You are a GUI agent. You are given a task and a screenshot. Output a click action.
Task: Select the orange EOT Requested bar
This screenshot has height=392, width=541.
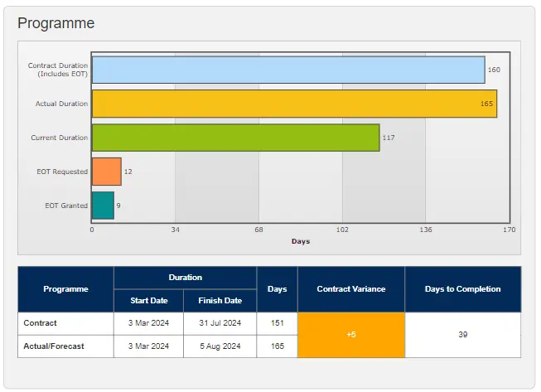coord(106,172)
